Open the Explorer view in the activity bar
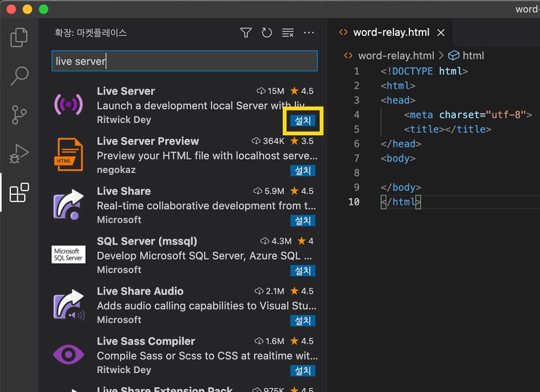Viewport: 540px width, 392px height. (19, 37)
